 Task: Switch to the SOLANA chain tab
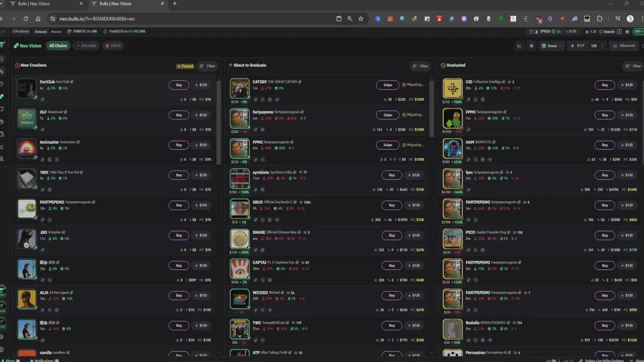click(86, 46)
